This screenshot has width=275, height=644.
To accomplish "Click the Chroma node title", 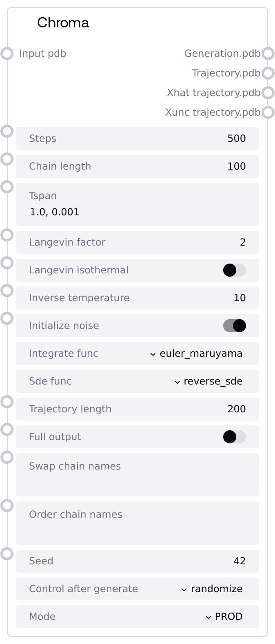I will click(63, 22).
